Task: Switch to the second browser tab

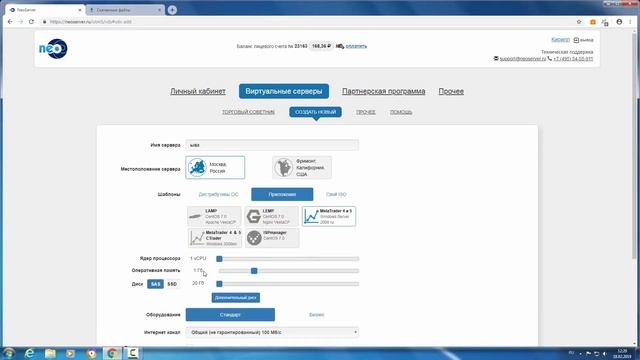Action: tap(125, 10)
